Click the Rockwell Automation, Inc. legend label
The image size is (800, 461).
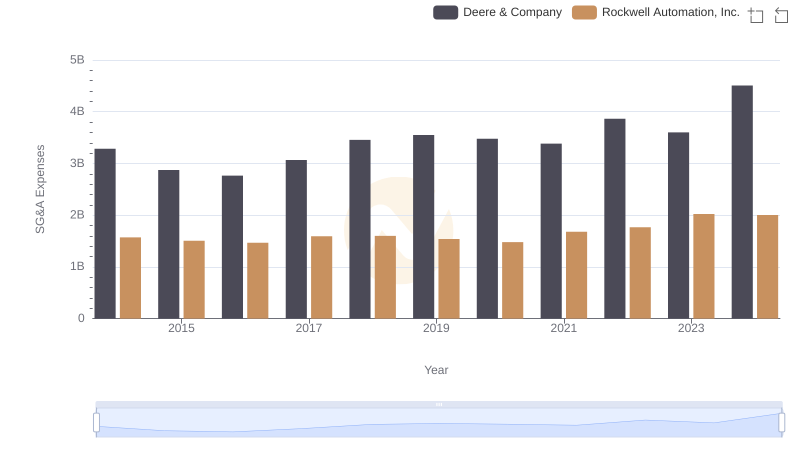coord(670,12)
